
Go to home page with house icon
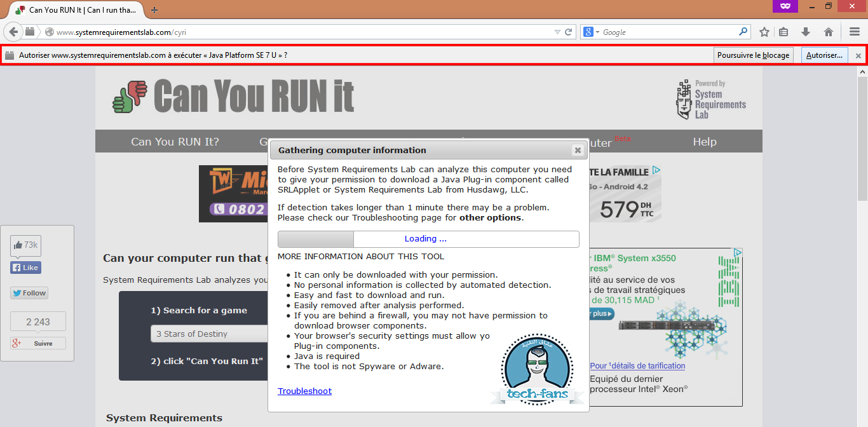pos(829,32)
